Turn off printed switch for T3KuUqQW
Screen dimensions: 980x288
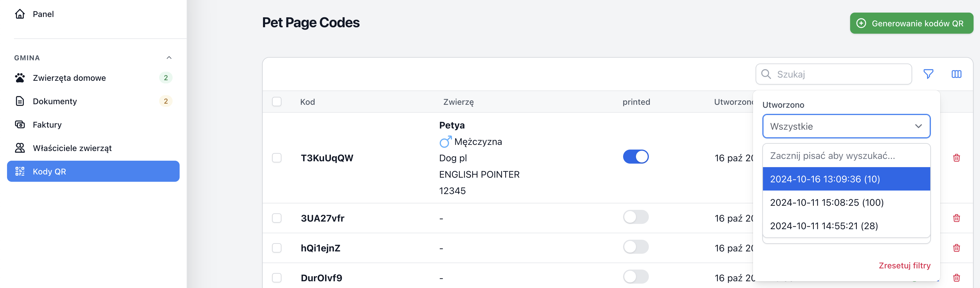click(636, 157)
